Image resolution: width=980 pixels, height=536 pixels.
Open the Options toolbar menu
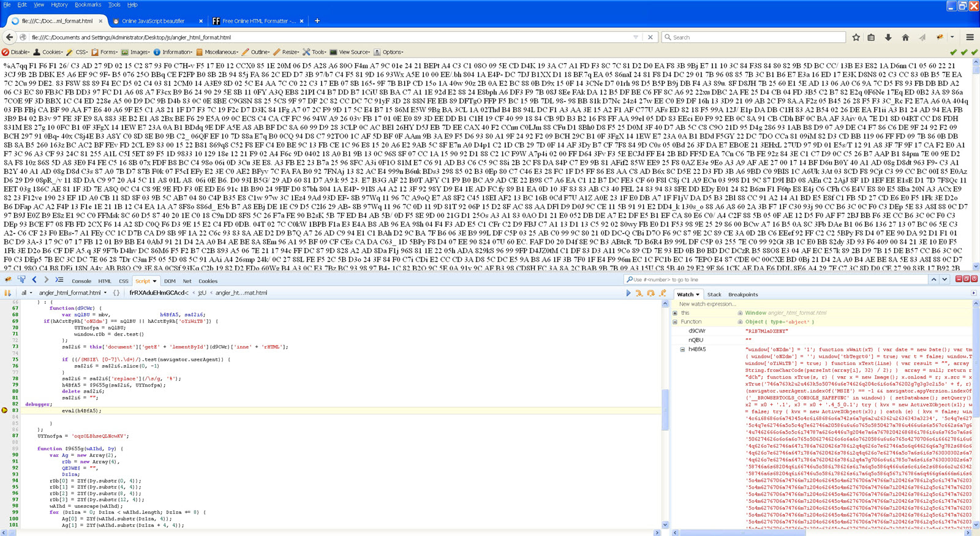coord(389,52)
